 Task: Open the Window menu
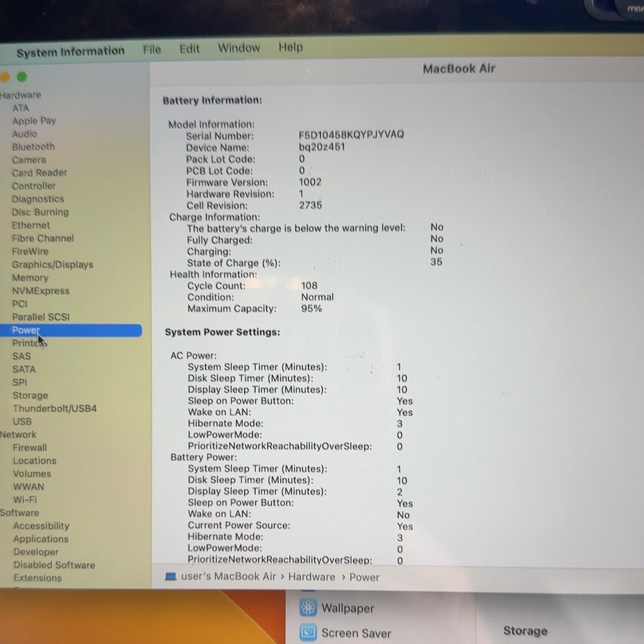239,48
